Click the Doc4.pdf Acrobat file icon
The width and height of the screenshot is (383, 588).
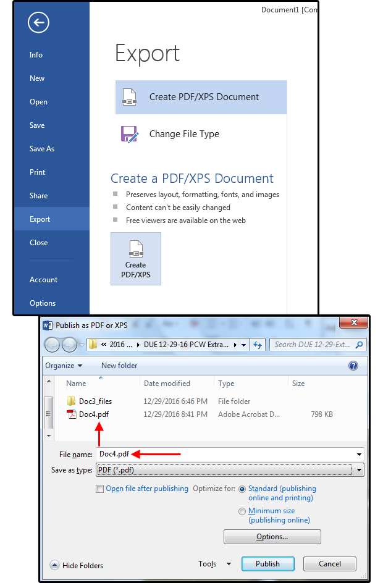click(71, 414)
